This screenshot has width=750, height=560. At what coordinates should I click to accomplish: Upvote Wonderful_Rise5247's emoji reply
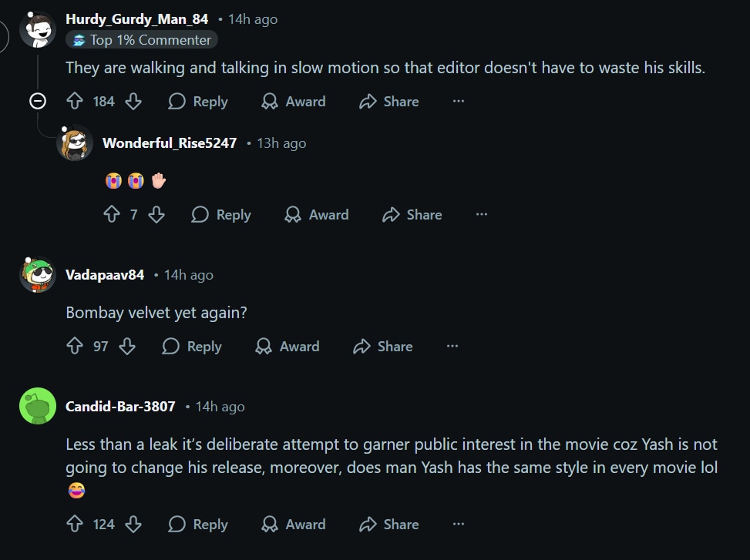[x=112, y=215]
